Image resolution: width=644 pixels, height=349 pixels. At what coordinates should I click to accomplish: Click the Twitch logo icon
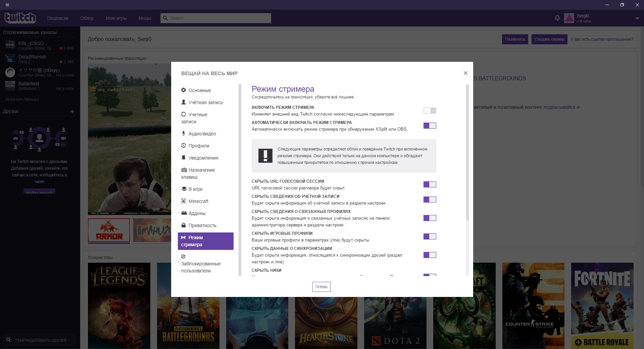click(x=20, y=18)
